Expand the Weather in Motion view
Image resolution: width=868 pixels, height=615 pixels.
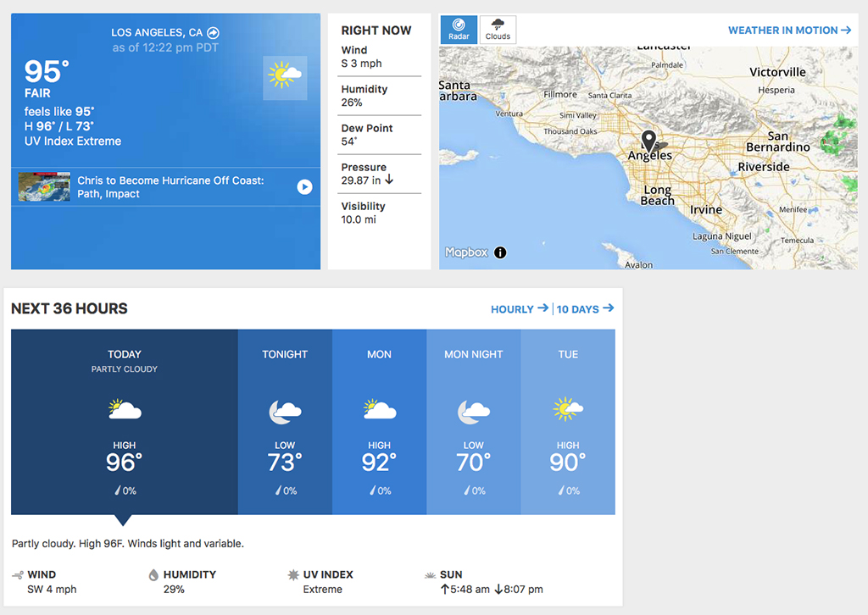click(789, 30)
